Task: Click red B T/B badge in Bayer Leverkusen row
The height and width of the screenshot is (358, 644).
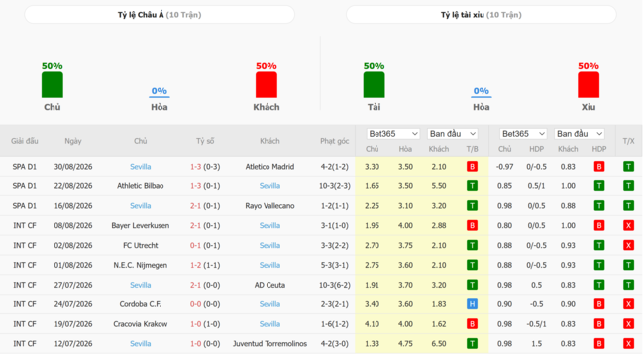Action: 472,226
